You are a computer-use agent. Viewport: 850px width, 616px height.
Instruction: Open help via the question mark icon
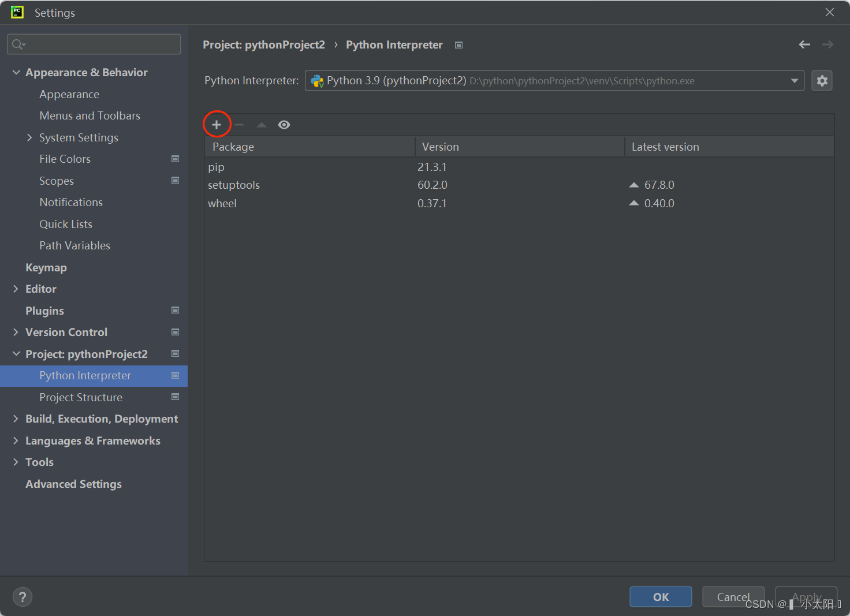point(23,596)
